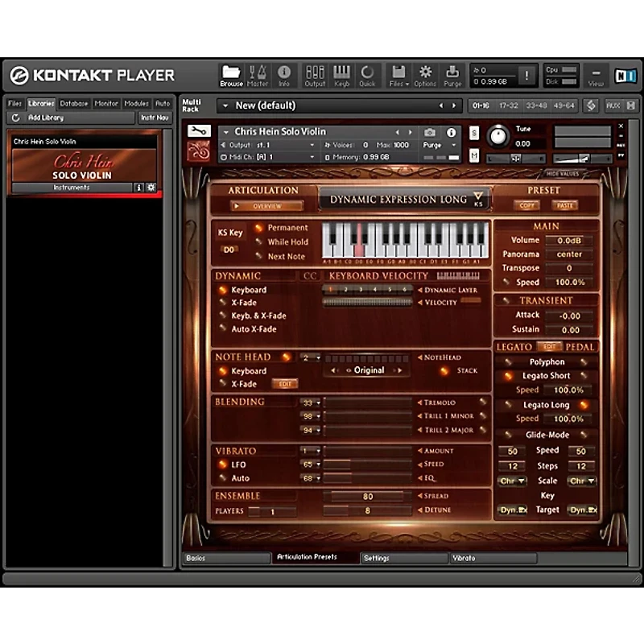Open the Vibrato bottom tab
This screenshot has height=644, width=644.
coord(493,558)
